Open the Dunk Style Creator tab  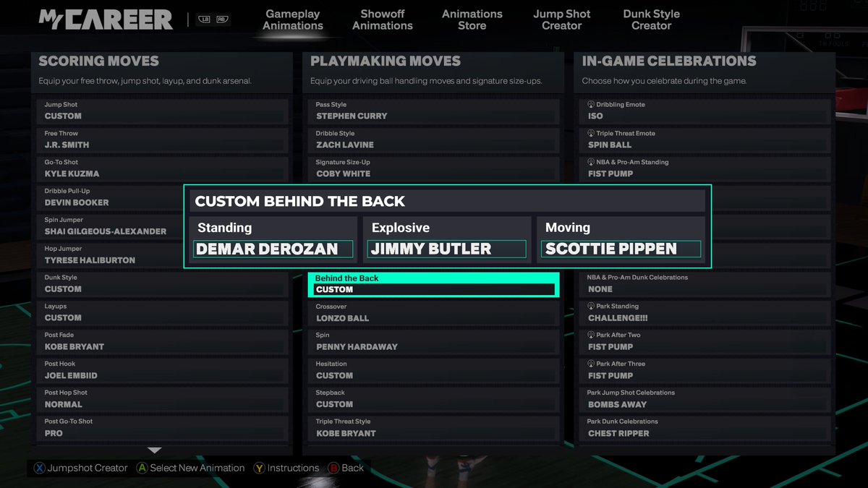coord(652,20)
